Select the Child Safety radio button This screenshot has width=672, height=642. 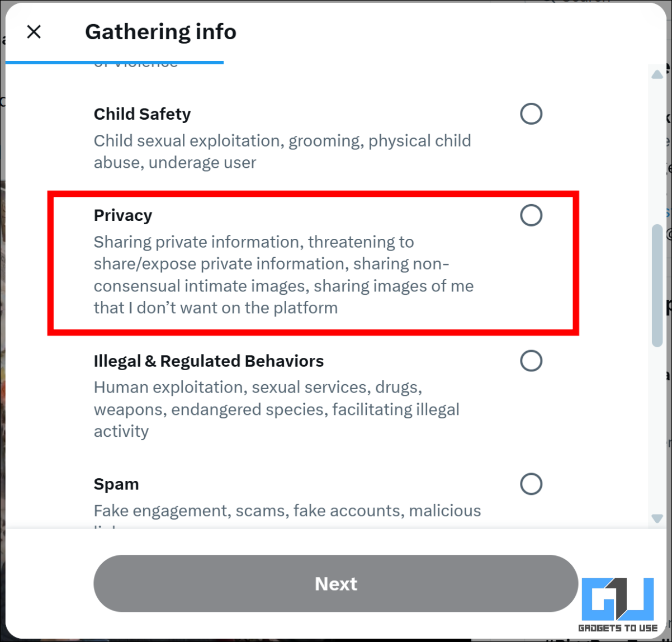click(531, 114)
